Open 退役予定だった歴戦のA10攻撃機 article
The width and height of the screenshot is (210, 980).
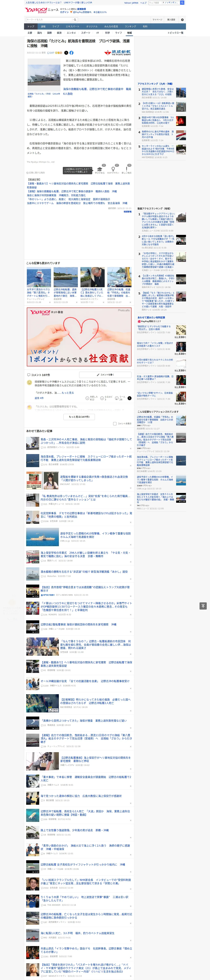click(x=95, y=535)
